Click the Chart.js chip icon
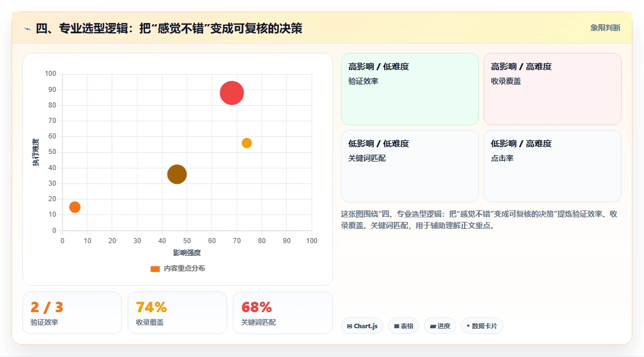This screenshot has height=357, width=644. coord(350,326)
